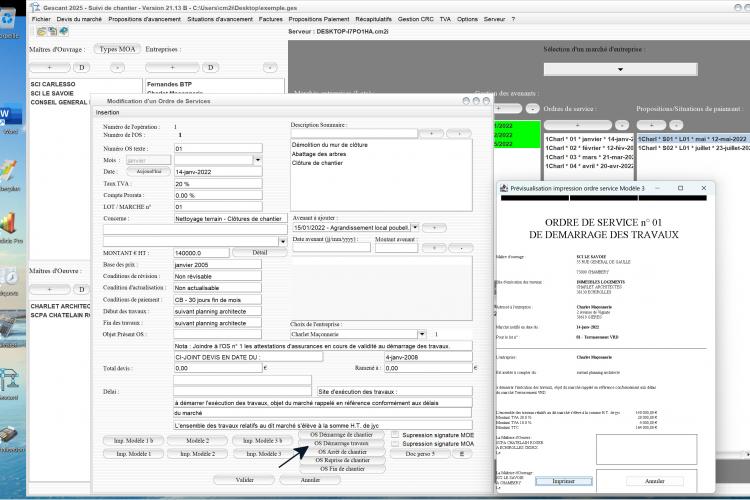Add a Maître d'Ouvrage with plus button
Screen dimensions: 750x500
49,67
